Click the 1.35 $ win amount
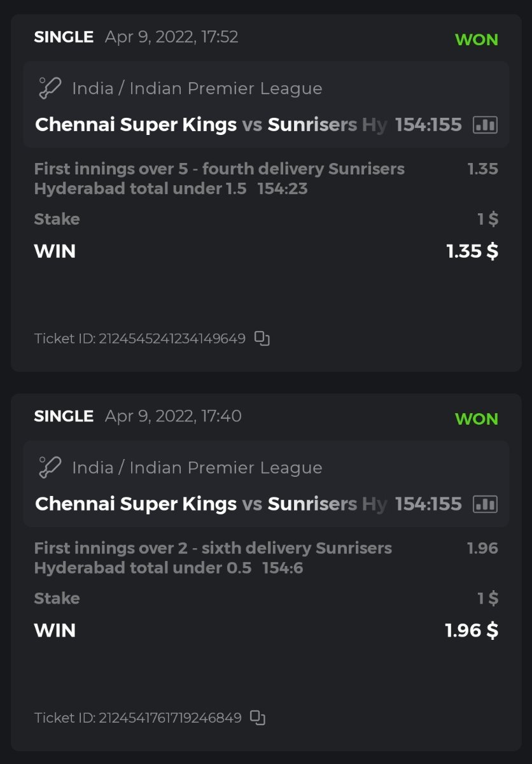This screenshot has width=532, height=764. point(472,251)
